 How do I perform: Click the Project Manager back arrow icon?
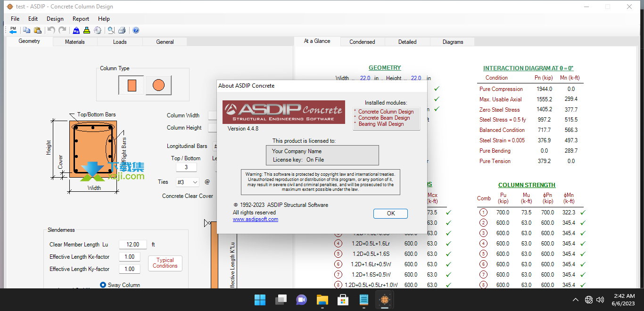13,30
